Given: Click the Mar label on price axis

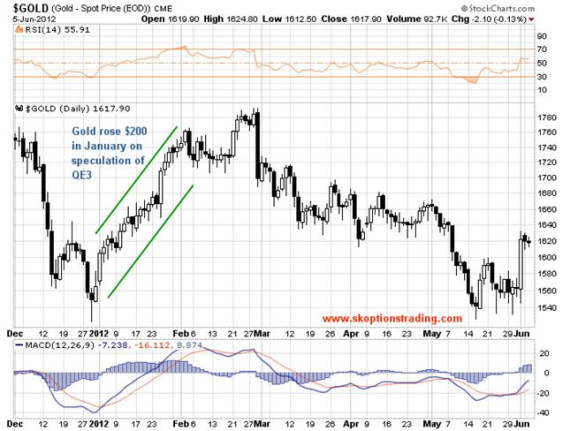Looking at the screenshot, I should point(262,334).
